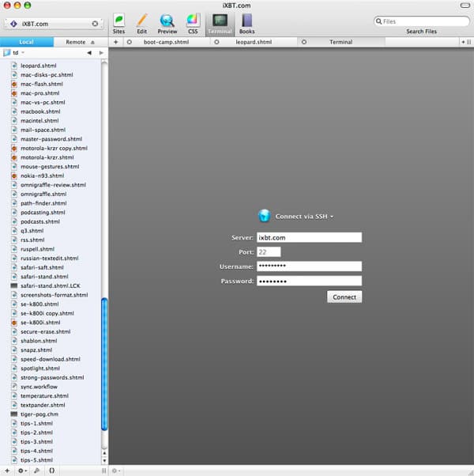The height and width of the screenshot is (476, 474).
Task: Open the CSS editor
Action: point(193,24)
